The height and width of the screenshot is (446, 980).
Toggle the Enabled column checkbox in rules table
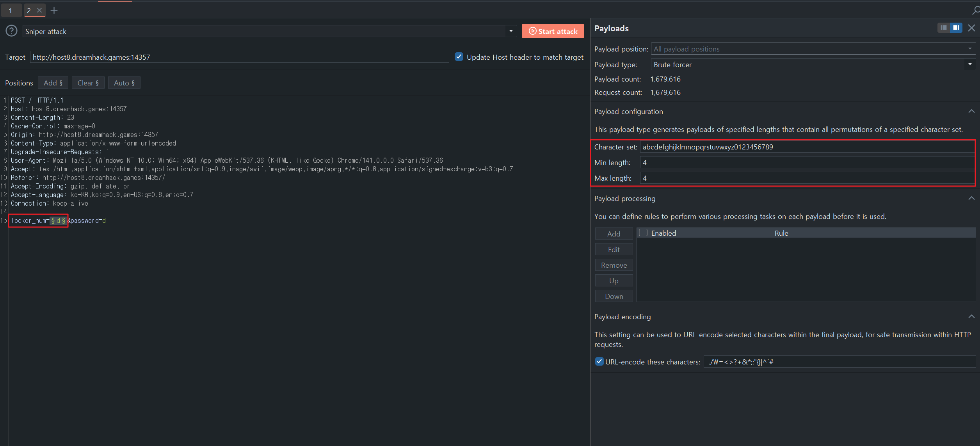click(x=643, y=233)
